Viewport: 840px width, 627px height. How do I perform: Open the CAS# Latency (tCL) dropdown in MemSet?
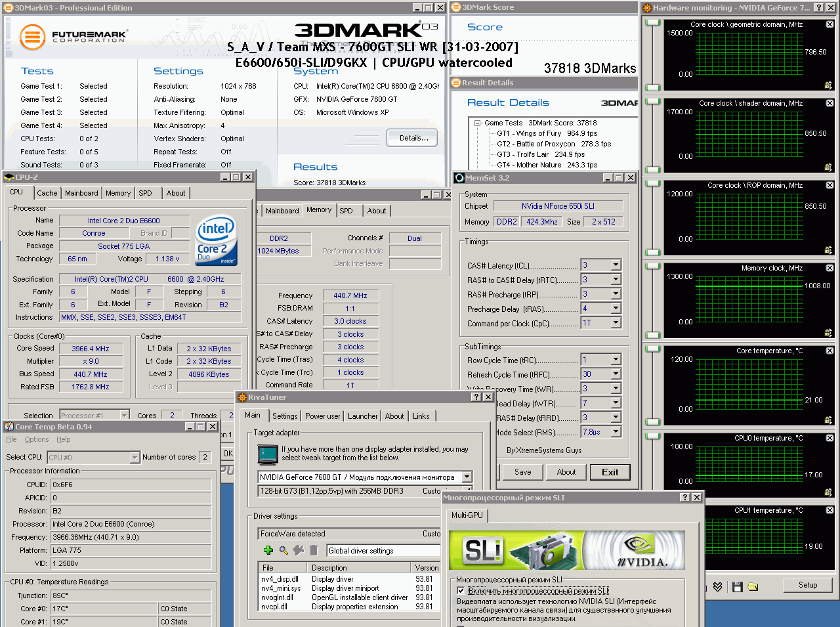616,265
